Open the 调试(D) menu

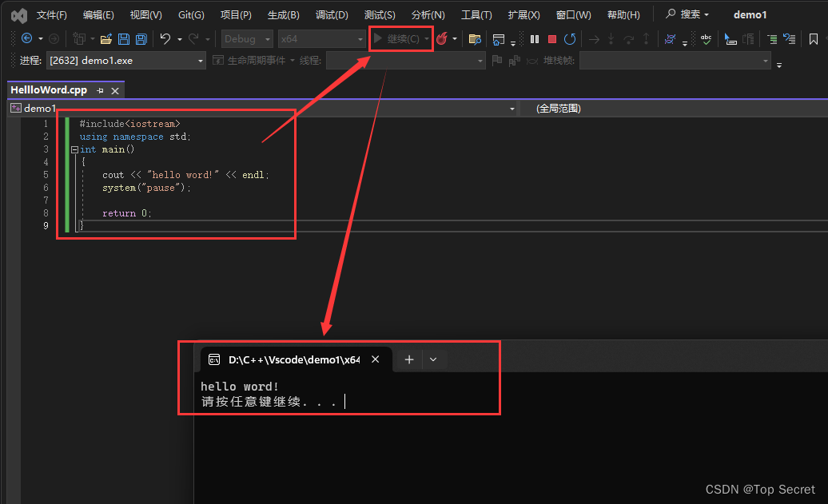pos(332,15)
